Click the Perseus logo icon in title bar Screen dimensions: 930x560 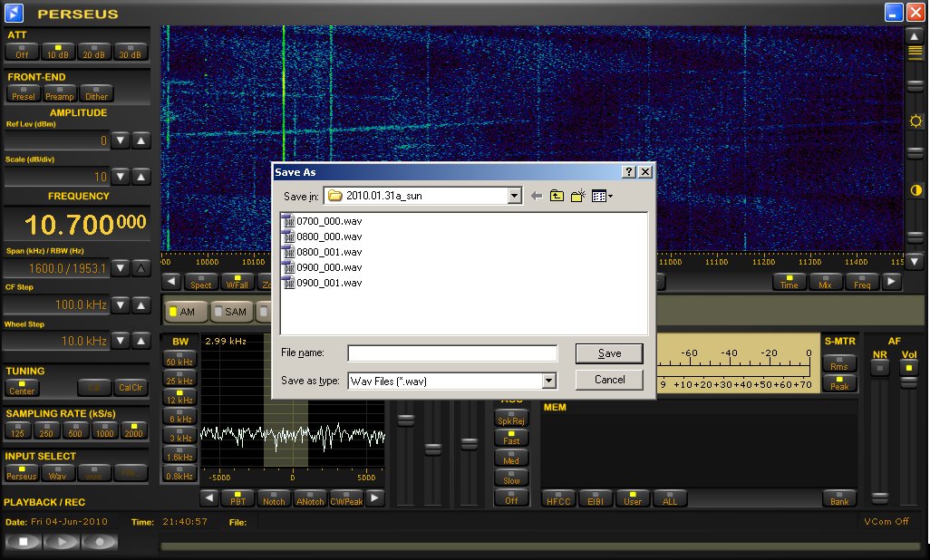(15, 13)
